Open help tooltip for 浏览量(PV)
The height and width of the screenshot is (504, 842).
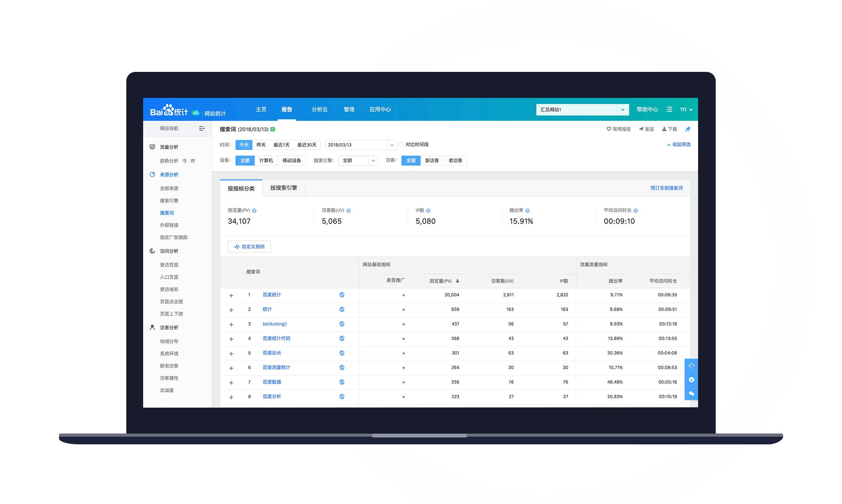(x=255, y=211)
